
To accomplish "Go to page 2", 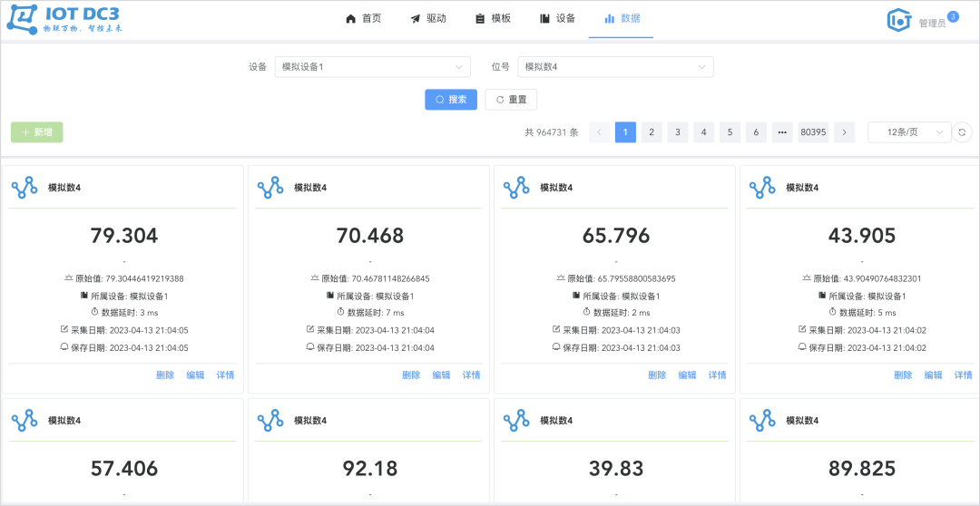I will (x=652, y=132).
